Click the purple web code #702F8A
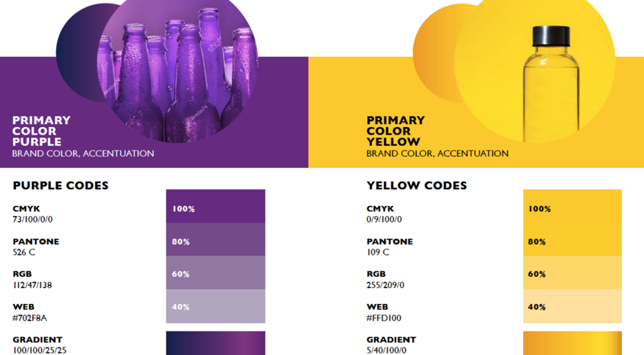Image resolution: width=644 pixels, height=355 pixels. click(30, 318)
